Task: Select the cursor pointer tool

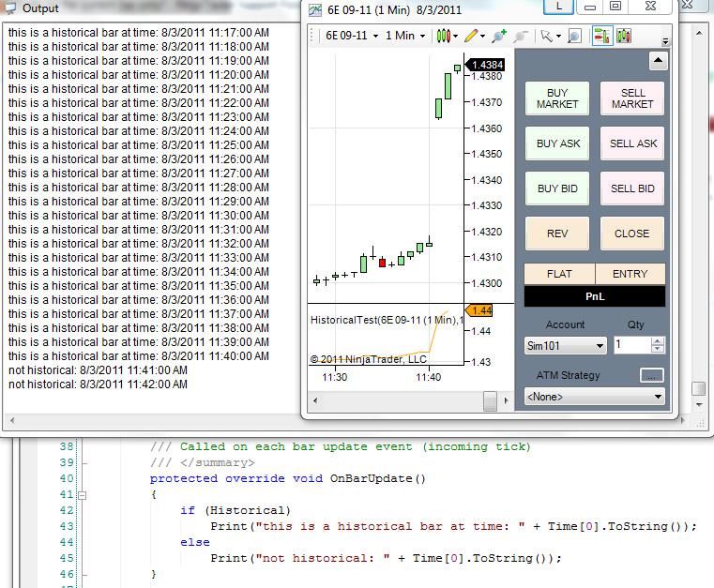Action: [x=546, y=36]
